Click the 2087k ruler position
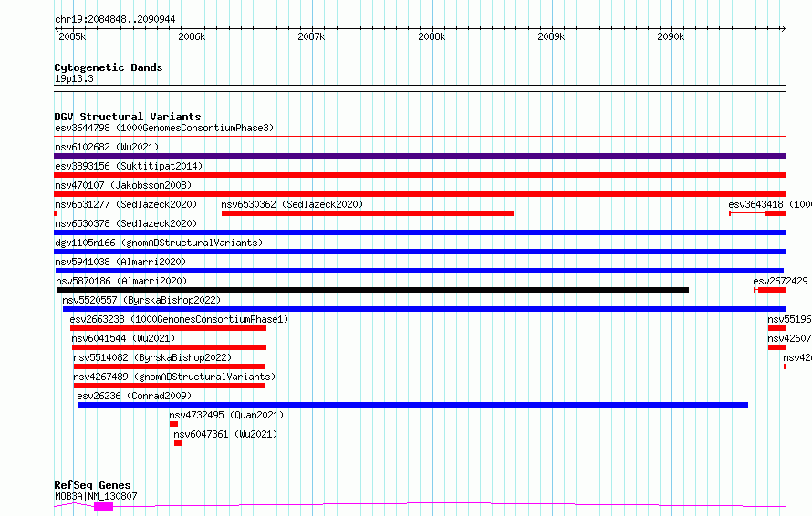 point(311,36)
